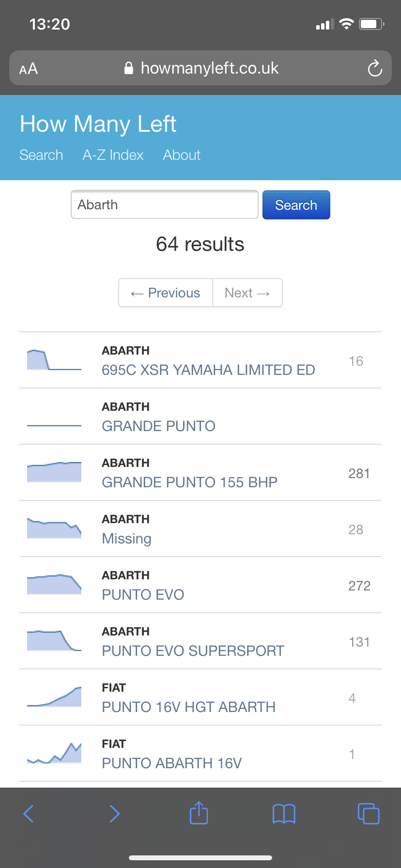Viewport: 401px width, 868px height.
Task: Tap the howmanyleft.co.uk address bar
Action: (200, 68)
